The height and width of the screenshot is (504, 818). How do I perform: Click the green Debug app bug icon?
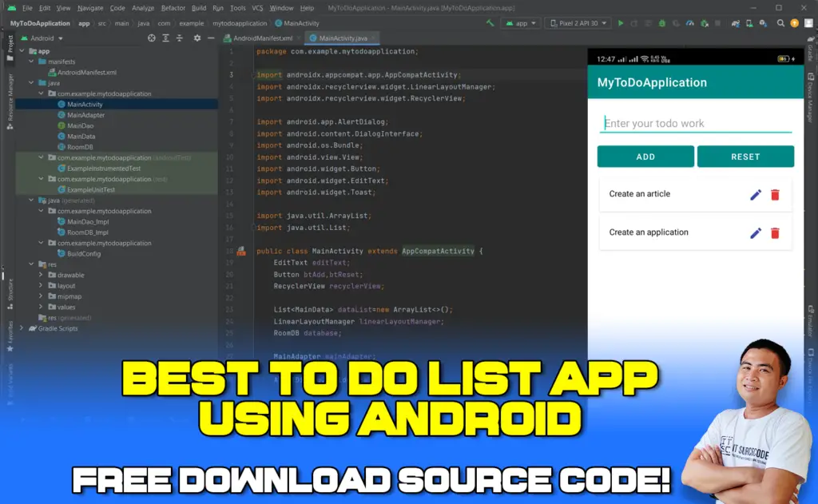point(662,23)
